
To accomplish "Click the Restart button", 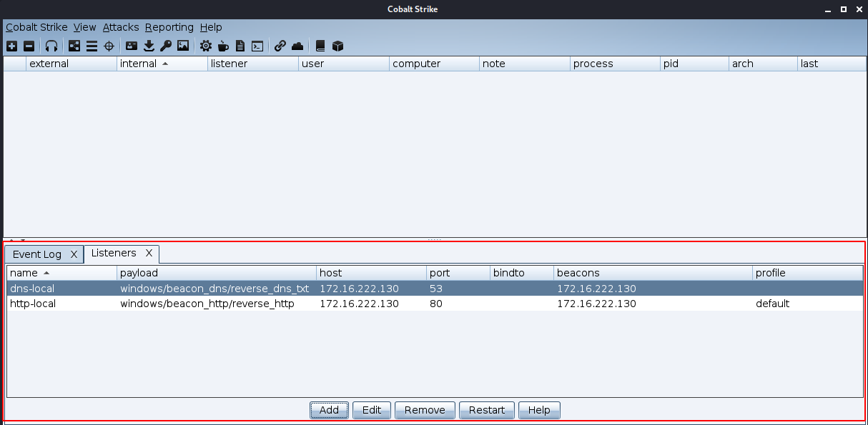I will click(x=486, y=410).
